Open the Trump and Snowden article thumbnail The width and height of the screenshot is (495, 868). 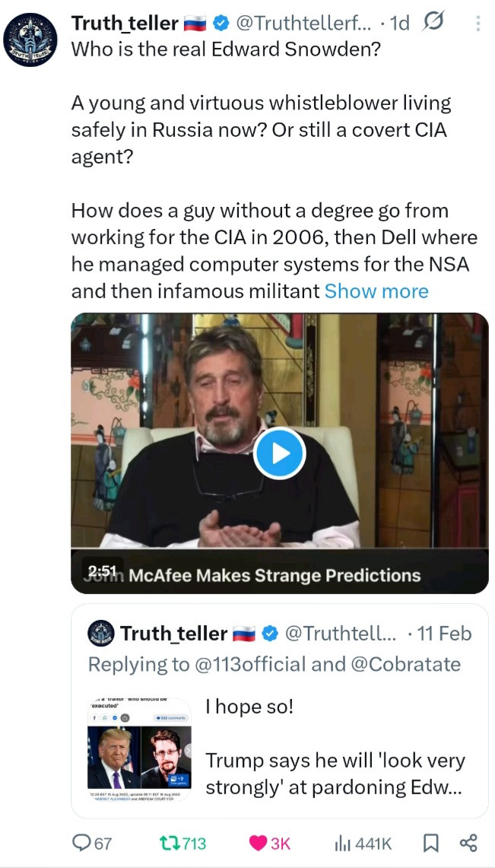click(139, 749)
